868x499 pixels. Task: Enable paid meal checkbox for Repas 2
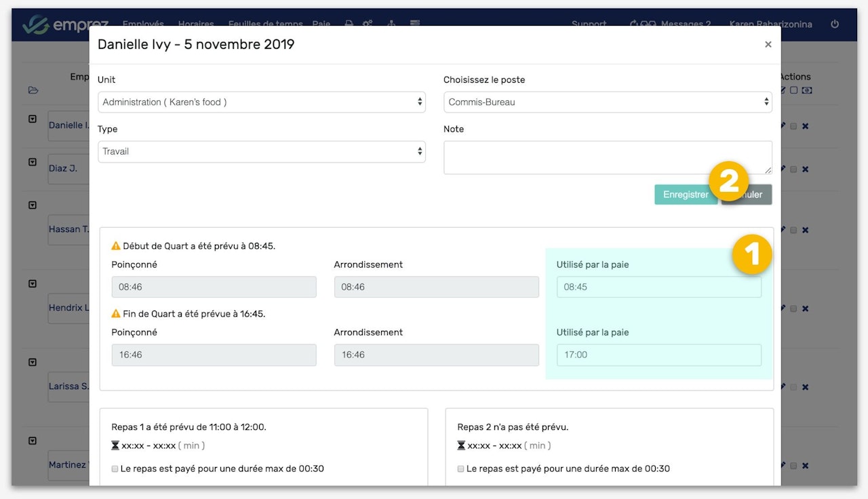(x=461, y=468)
